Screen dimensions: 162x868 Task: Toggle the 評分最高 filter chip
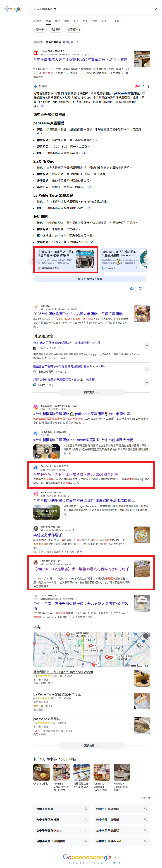point(56,29)
